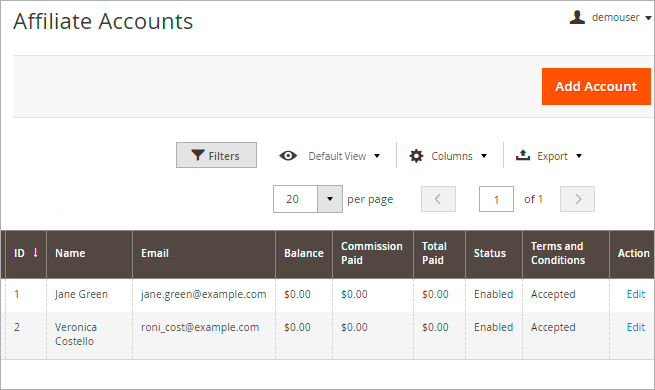Sort by Terms and Conditions column header

tap(566, 254)
